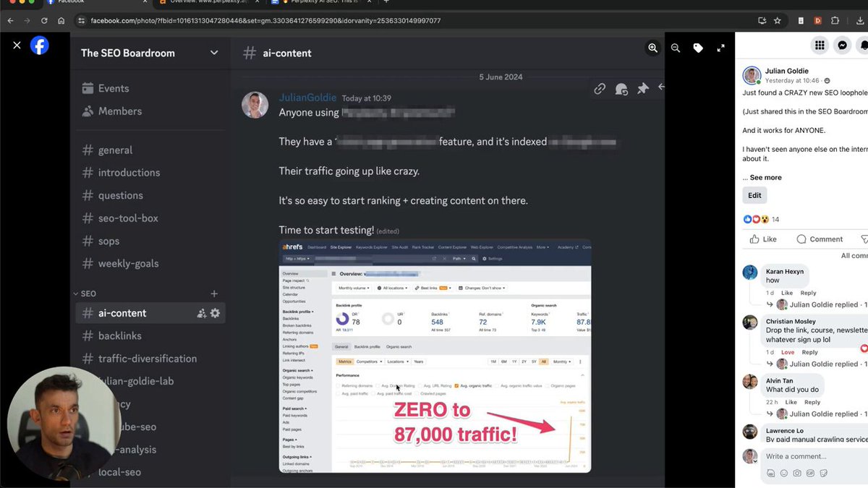Close the Facebook photo viewer

tap(17, 46)
